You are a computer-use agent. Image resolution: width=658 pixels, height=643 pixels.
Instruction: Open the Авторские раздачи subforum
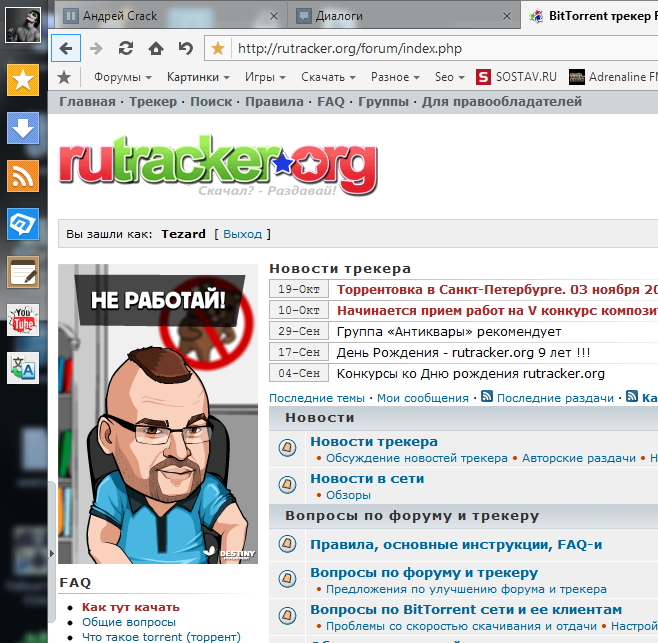coord(579,458)
